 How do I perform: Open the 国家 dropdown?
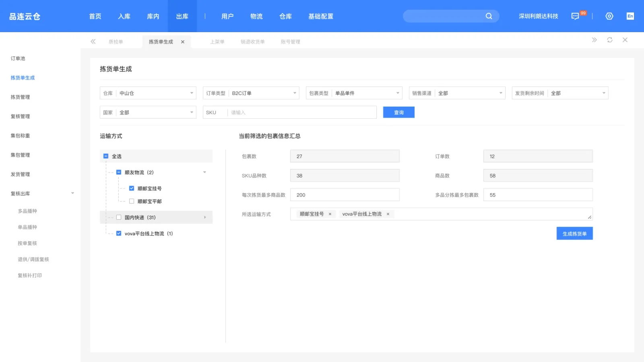point(148,112)
